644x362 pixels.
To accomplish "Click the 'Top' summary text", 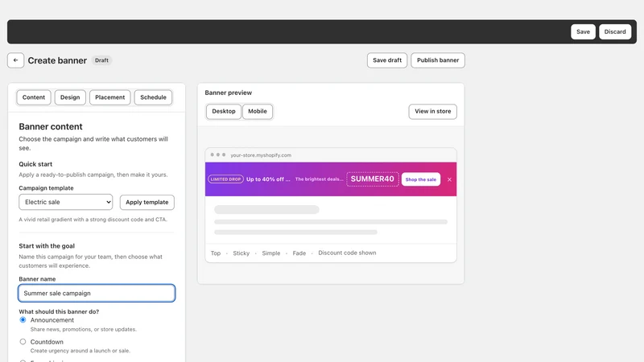I will point(216,253).
